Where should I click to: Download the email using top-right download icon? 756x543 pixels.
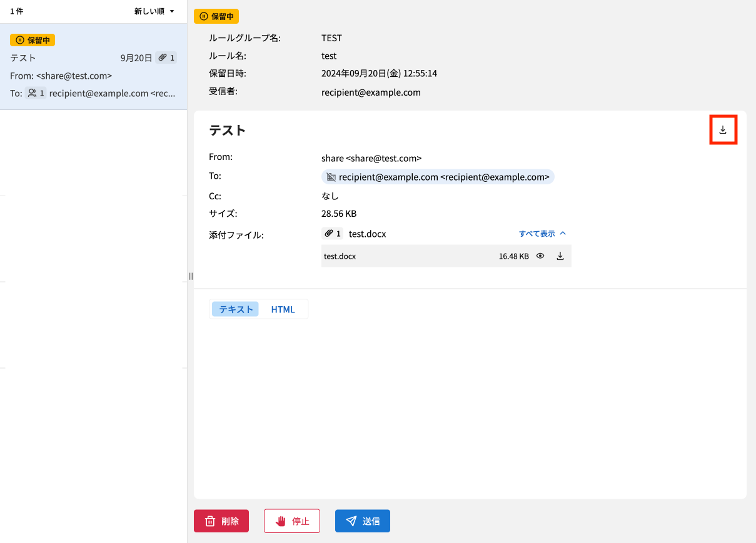coord(723,130)
